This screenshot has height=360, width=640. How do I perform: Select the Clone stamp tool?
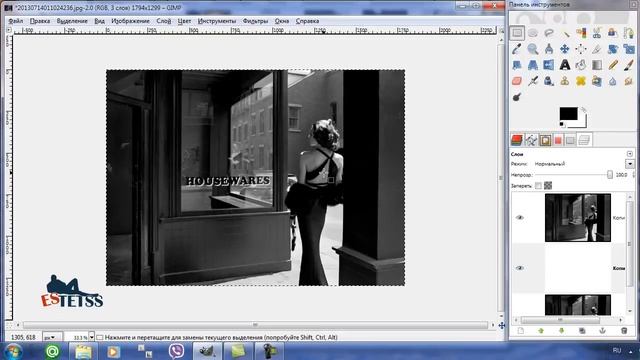pos(565,81)
